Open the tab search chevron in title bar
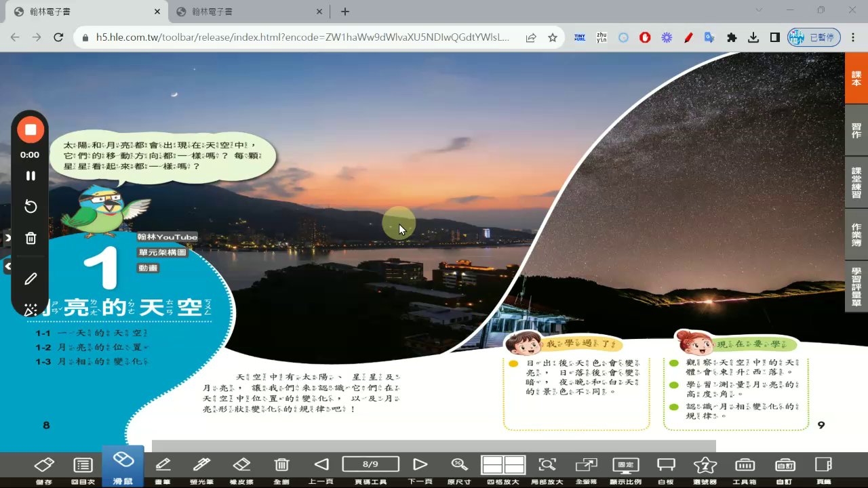Viewport: 868px width, 488px height. (760, 10)
